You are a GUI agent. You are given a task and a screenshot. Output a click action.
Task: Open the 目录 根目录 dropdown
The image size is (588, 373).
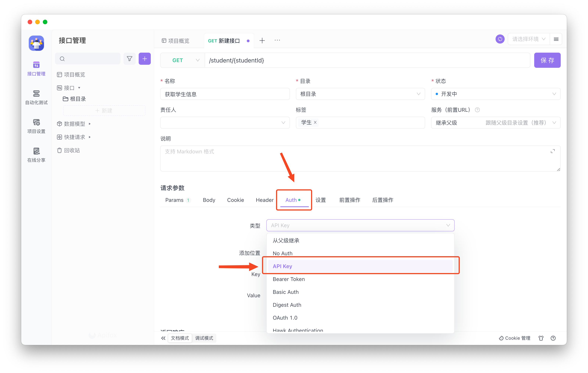[x=360, y=94]
